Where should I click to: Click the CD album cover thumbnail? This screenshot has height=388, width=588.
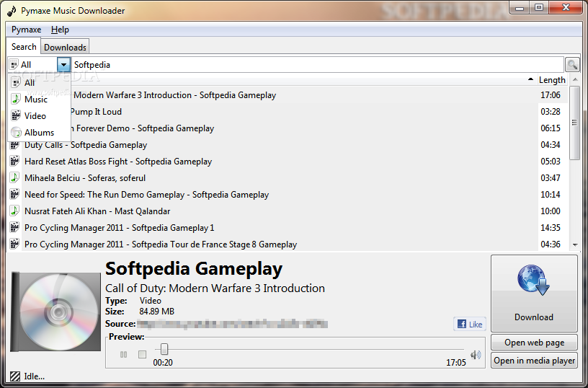point(55,312)
